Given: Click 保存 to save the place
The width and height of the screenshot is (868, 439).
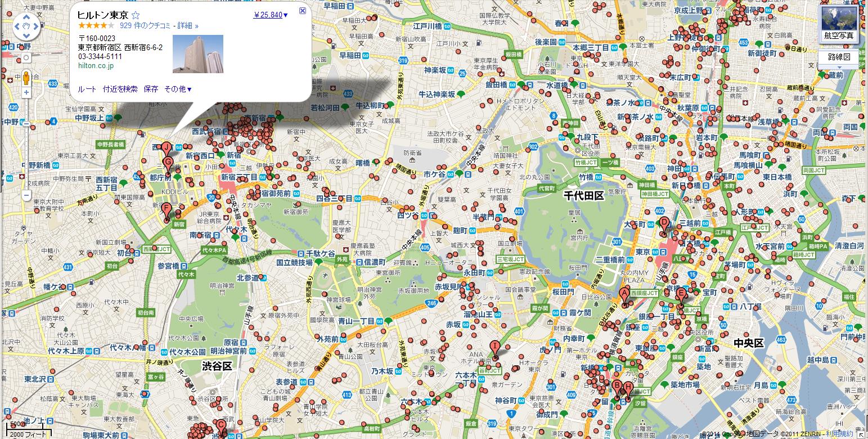Looking at the screenshot, I should [151, 89].
